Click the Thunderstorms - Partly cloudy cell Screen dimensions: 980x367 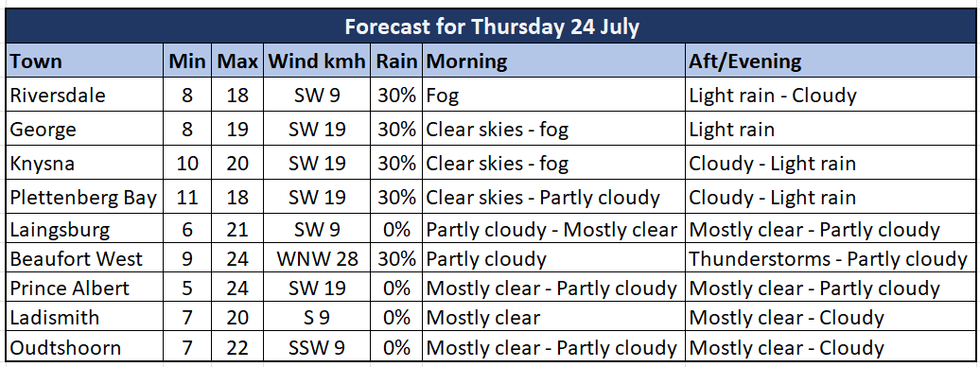click(831, 258)
